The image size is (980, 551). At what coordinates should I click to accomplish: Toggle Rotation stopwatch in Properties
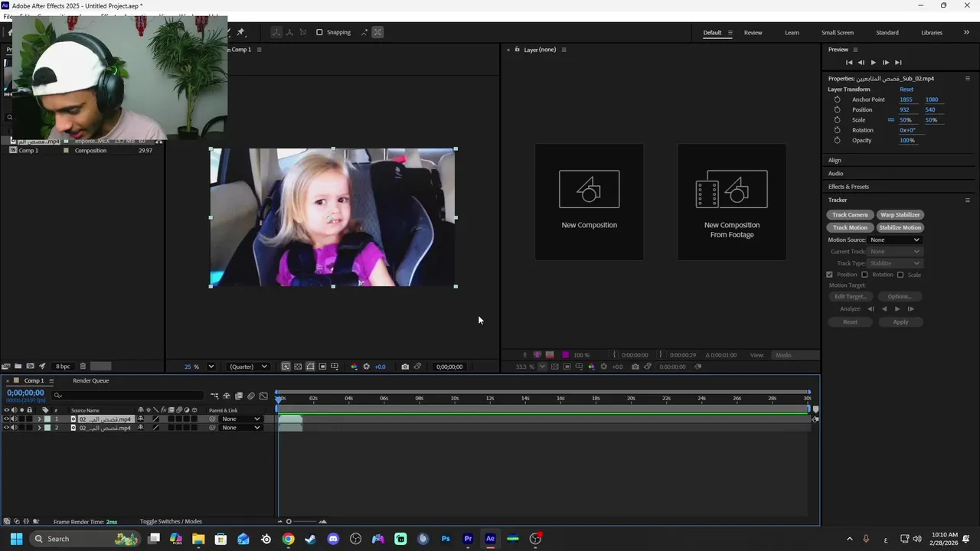tap(837, 130)
